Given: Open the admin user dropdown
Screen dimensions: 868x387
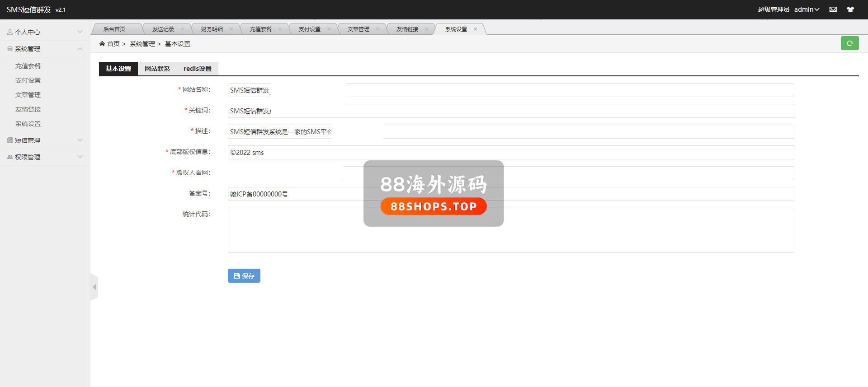Looking at the screenshot, I should pyautogui.click(x=807, y=9).
